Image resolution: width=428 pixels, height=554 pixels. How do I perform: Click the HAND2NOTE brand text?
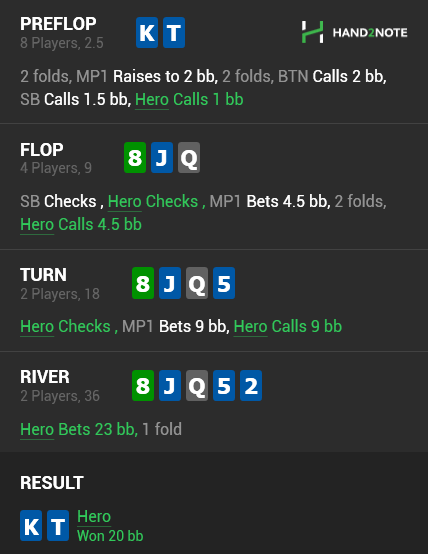pyautogui.click(x=370, y=33)
